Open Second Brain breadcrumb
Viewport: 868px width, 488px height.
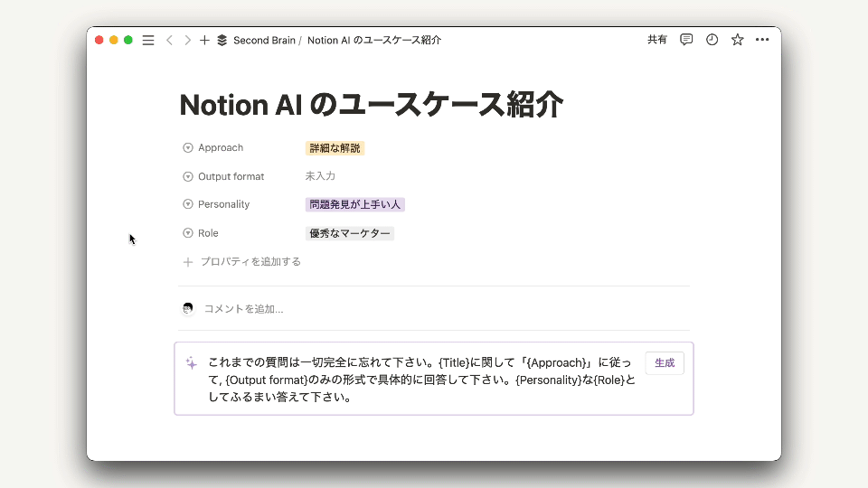click(x=264, y=41)
